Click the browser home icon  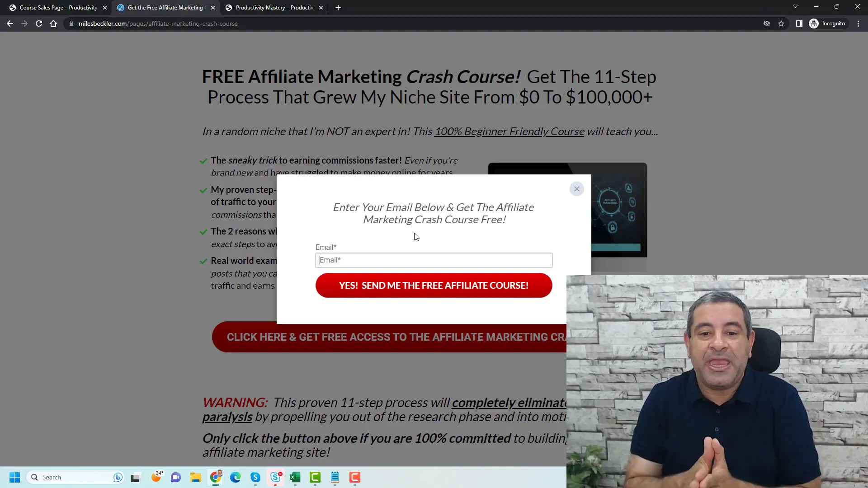point(53,23)
